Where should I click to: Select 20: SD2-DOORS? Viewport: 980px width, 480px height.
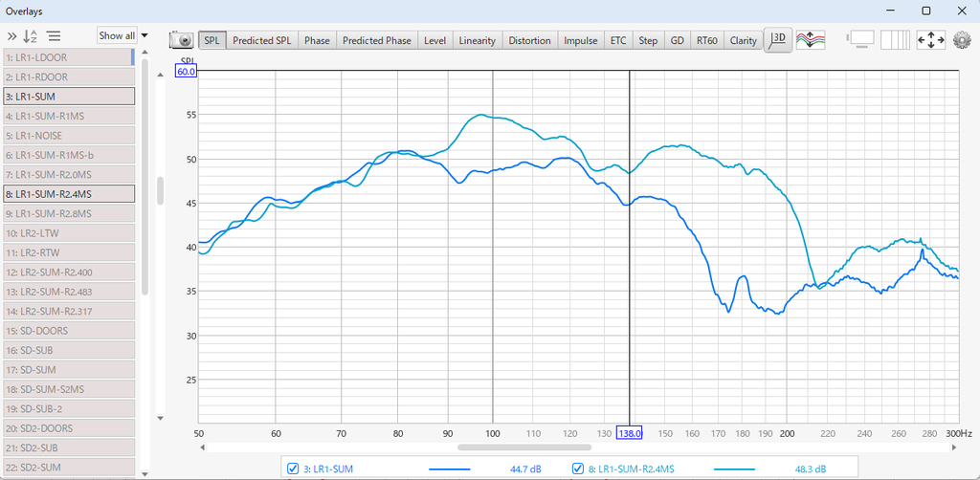tap(69, 427)
